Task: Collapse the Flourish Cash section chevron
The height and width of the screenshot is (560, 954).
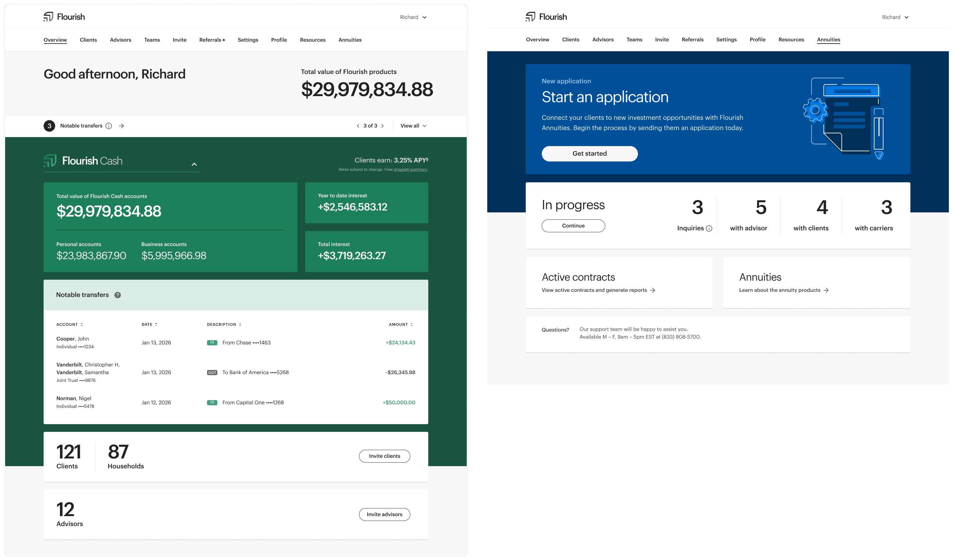Action: 194,164
